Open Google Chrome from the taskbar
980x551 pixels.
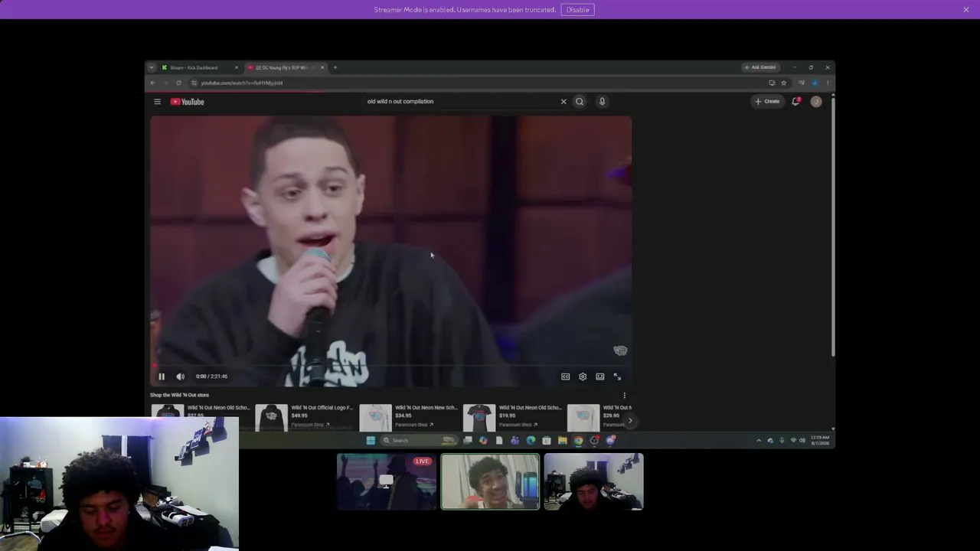pos(578,440)
